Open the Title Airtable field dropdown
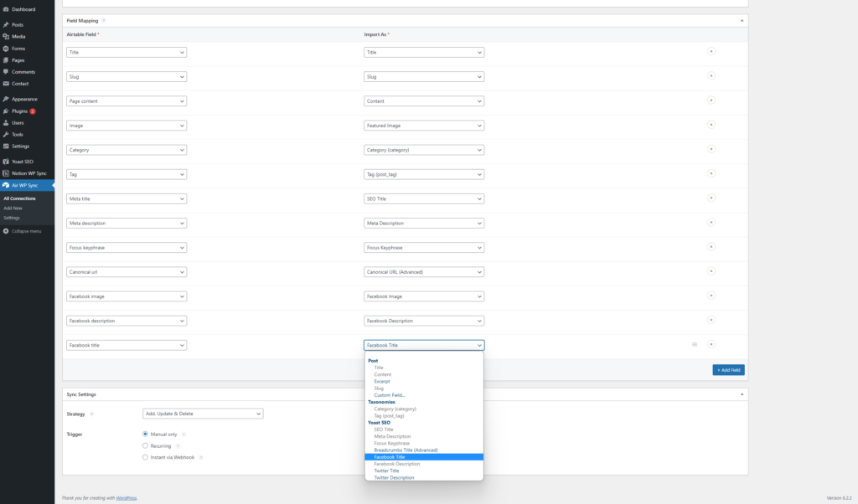858x504 pixels. point(127,53)
